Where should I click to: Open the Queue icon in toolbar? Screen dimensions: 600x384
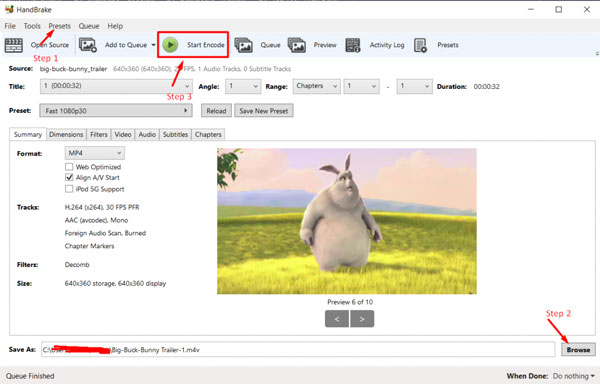click(x=243, y=45)
